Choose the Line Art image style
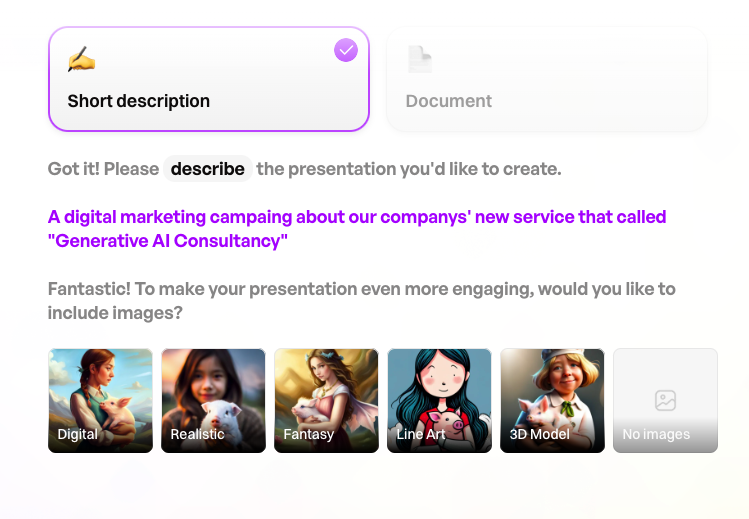 (439, 401)
